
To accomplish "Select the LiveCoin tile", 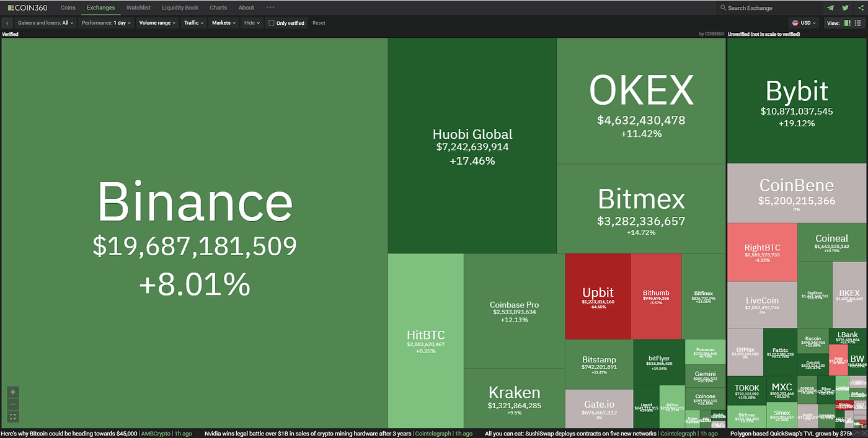I will coord(762,305).
